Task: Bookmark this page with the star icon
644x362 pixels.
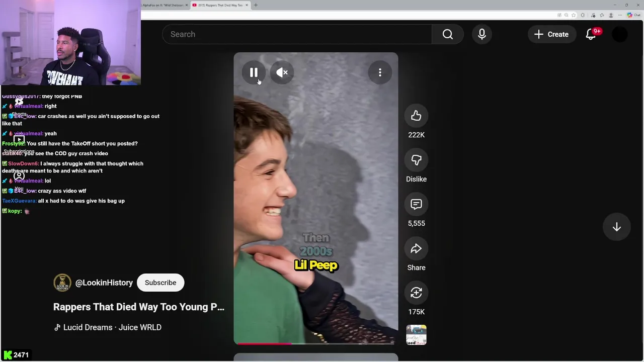Action: tap(574, 15)
